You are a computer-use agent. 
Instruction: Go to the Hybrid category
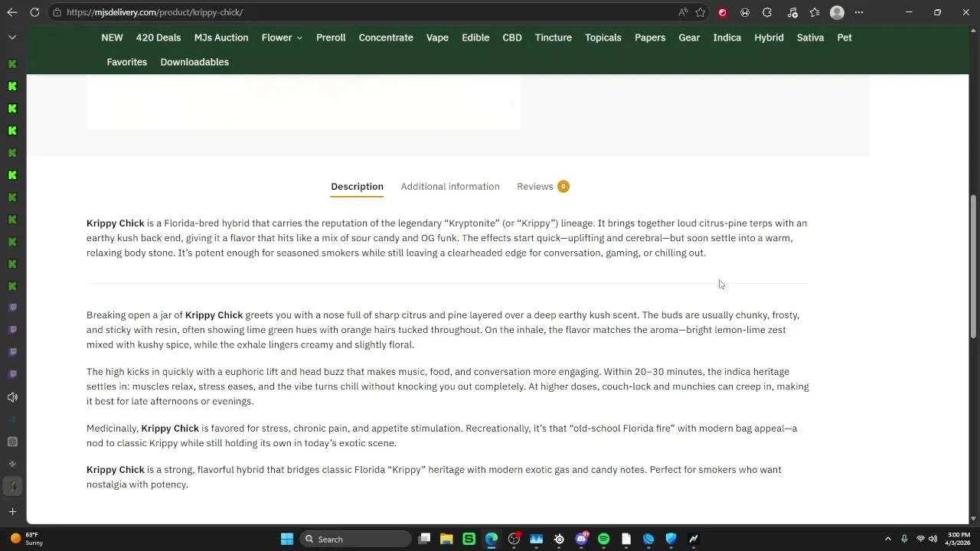pyautogui.click(x=769, y=37)
